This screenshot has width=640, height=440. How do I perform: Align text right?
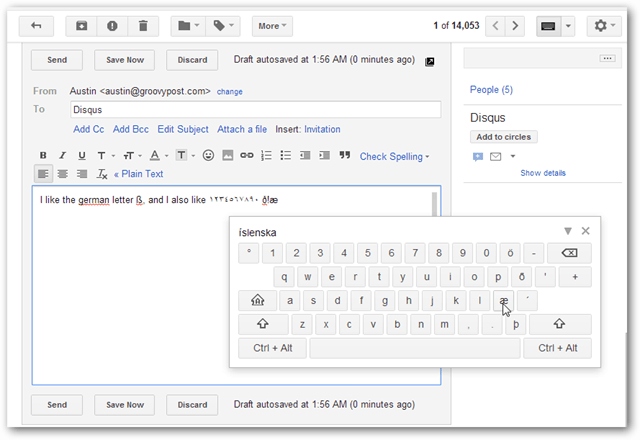[x=82, y=174]
